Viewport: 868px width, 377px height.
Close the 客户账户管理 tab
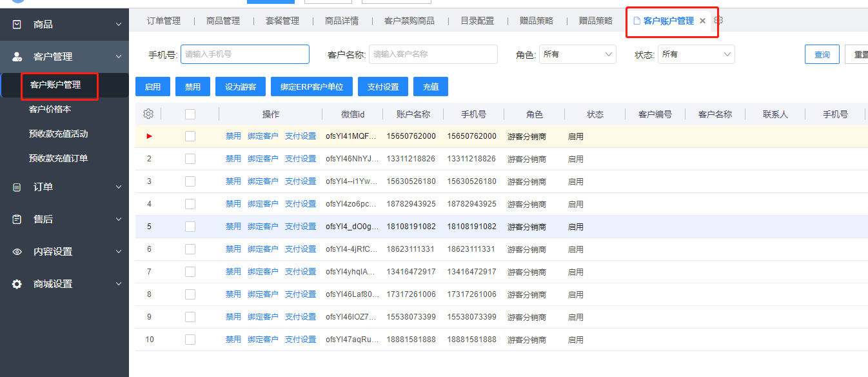coord(703,21)
